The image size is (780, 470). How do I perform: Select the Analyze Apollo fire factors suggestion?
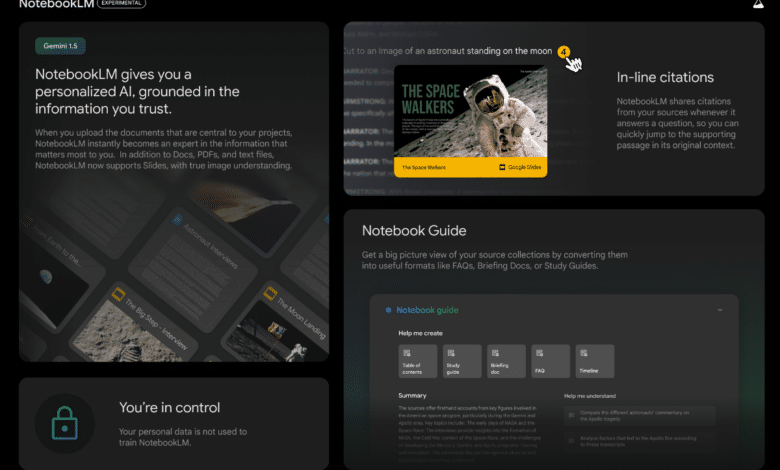(640, 442)
